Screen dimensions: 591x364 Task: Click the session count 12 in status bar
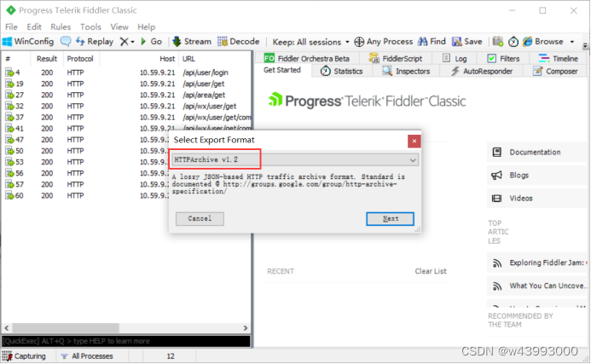pyautogui.click(x=171, y=356)
